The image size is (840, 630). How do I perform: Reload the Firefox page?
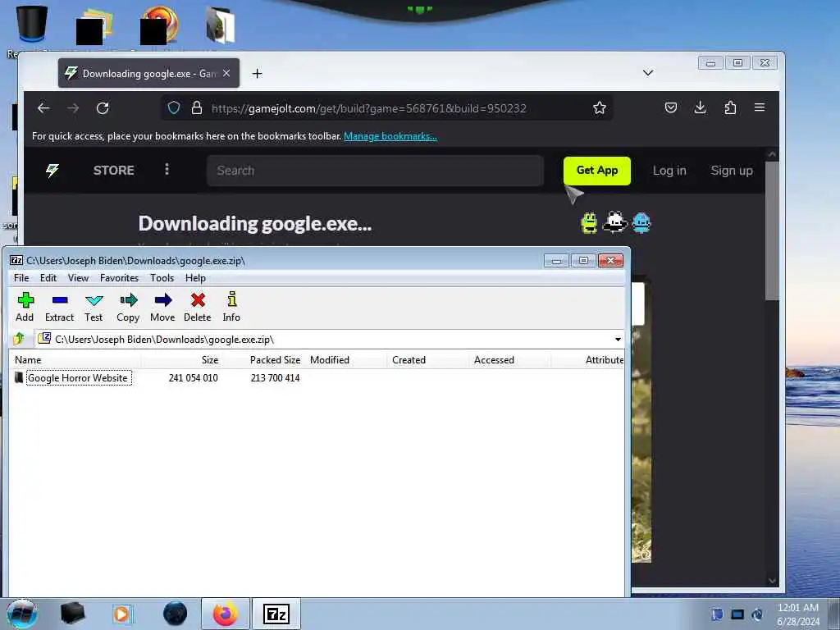point(103,108)
